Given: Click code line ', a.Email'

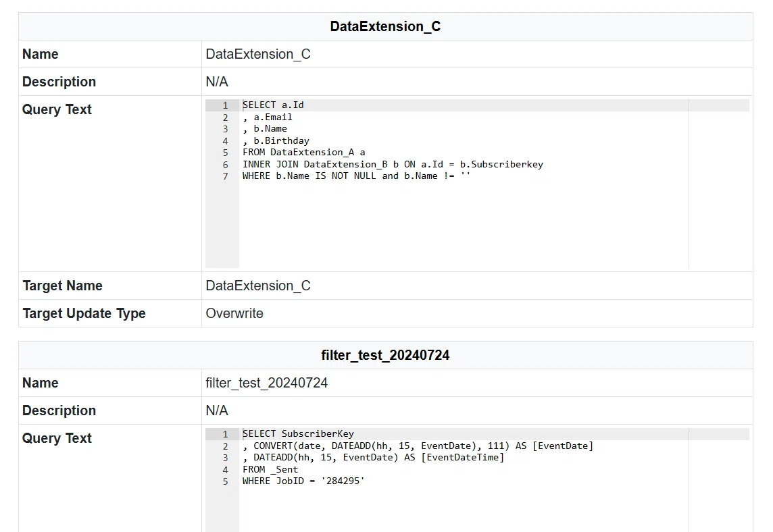Looking at the screenshot, I should pos(267,117).
